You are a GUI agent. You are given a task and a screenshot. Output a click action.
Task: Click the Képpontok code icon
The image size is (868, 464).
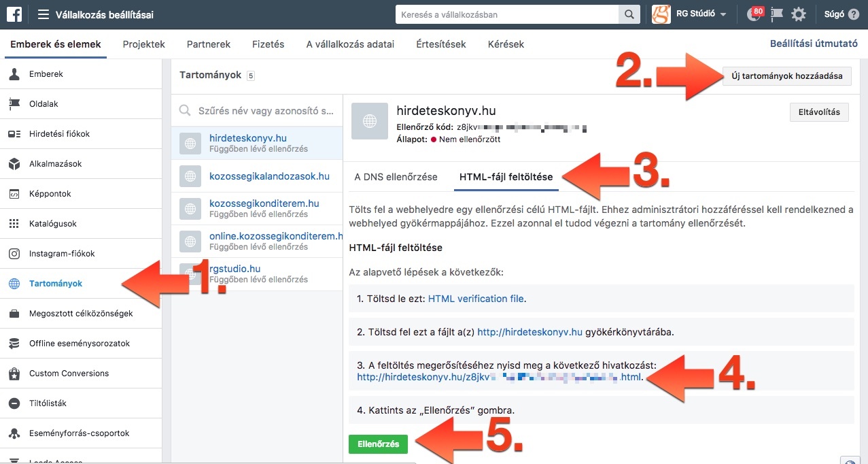tap(14, 194)
